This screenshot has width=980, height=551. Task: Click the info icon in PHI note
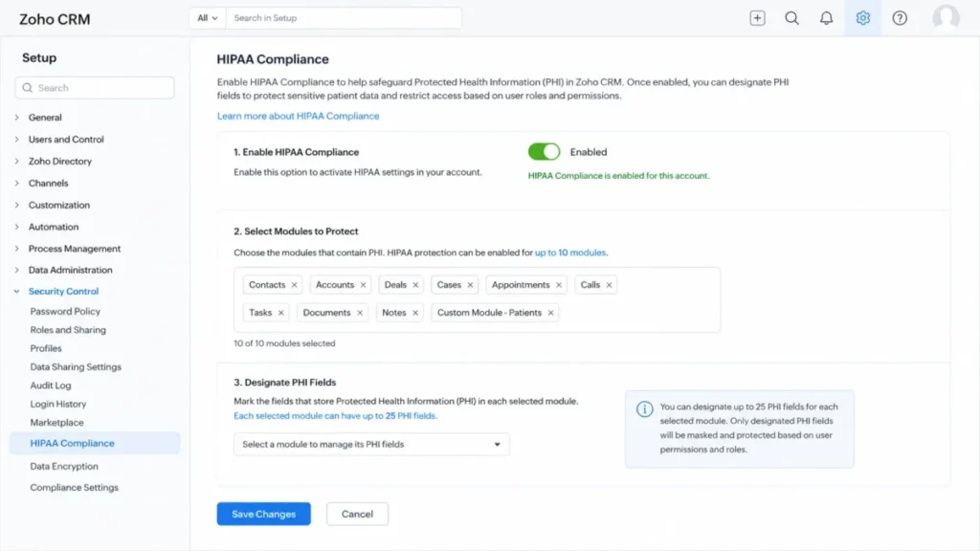pos(644,409)
